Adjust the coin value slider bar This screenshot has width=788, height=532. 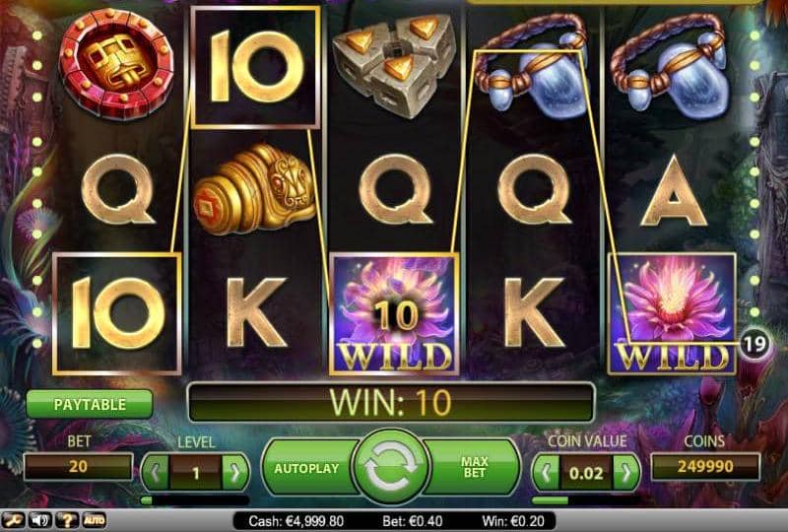(585, 500)
